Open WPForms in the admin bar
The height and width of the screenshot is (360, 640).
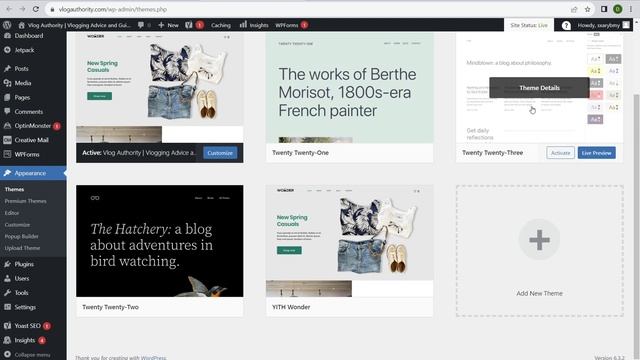[x=291, y=25]
